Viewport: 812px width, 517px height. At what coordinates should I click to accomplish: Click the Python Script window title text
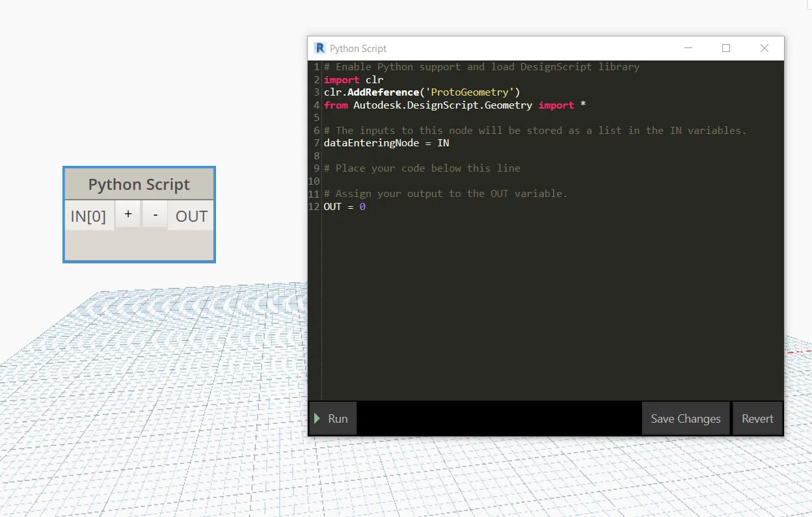click(358, 49)
